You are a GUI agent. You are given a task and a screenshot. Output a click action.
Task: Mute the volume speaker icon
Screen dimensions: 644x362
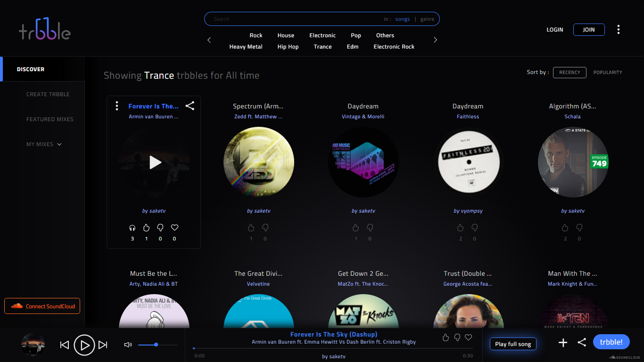[x=128, y=345]
